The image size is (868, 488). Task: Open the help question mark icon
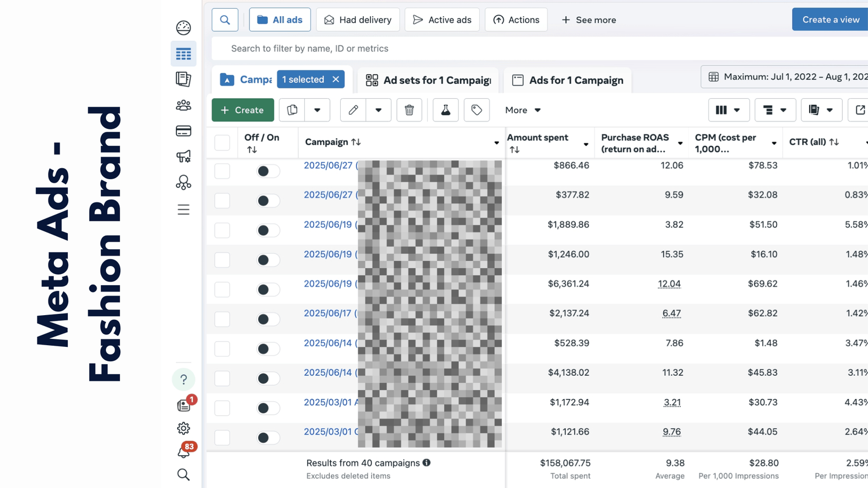pos(183,379)
